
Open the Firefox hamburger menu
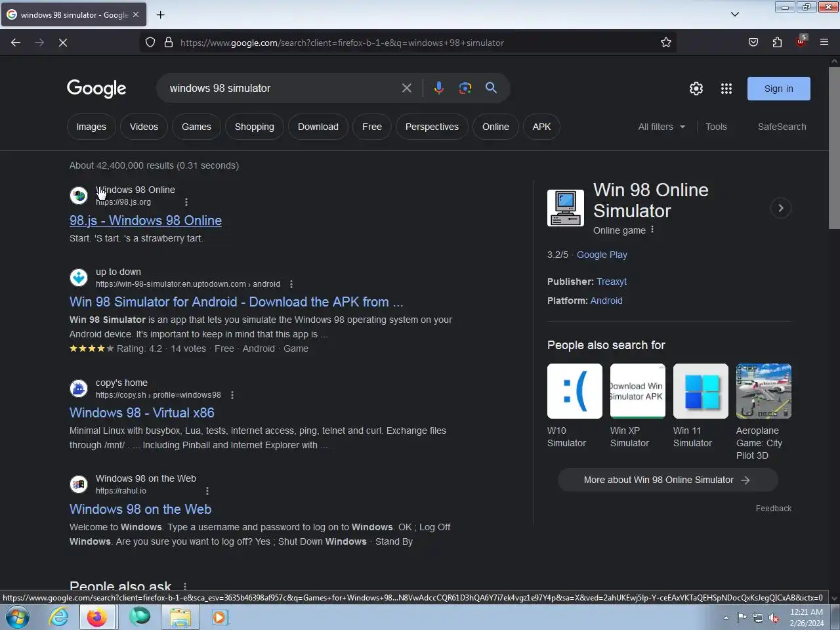tap(824, 43)
